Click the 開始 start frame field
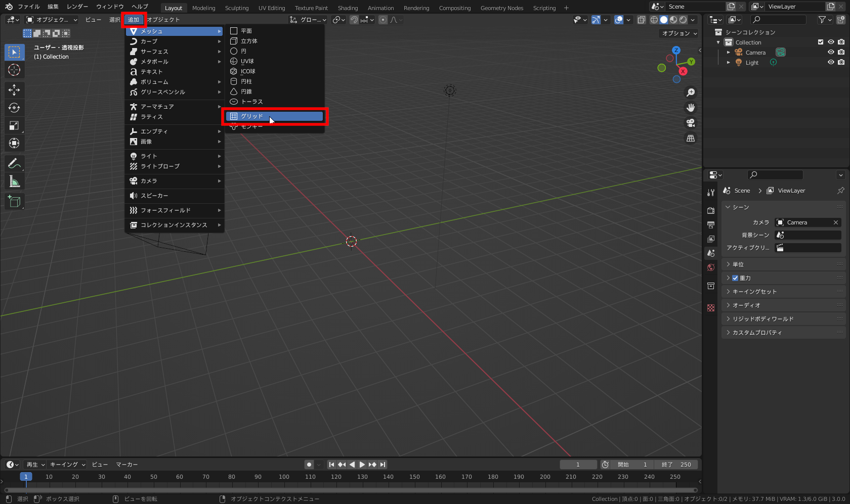850x504 pixels. (x=632, y=465)
